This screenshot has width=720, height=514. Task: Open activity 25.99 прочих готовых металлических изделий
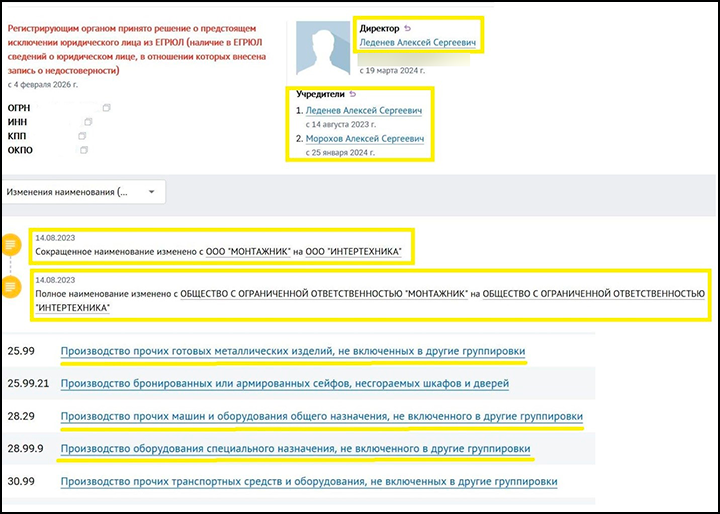(292, 351)
